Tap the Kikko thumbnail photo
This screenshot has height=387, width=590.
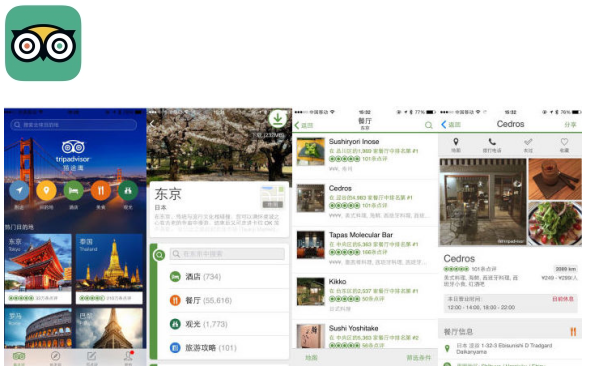(x=310, y=291)
